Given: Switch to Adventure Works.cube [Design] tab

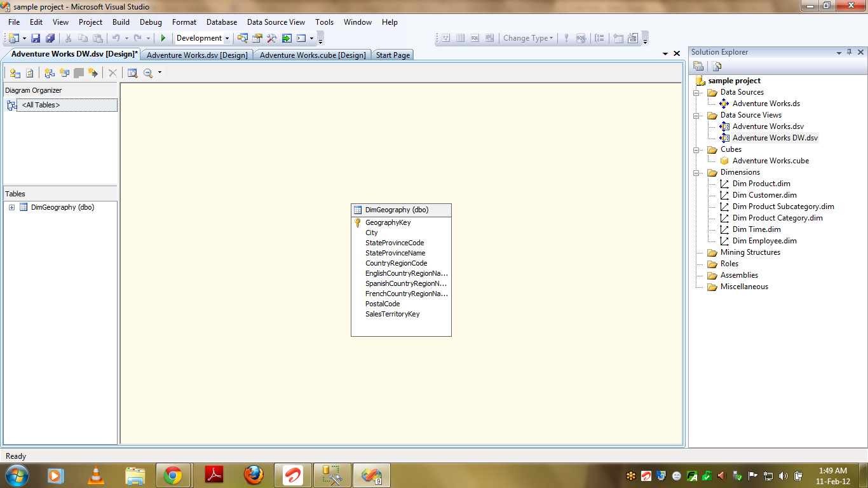Looking at the screenshot, I should [x=313, y=55].
